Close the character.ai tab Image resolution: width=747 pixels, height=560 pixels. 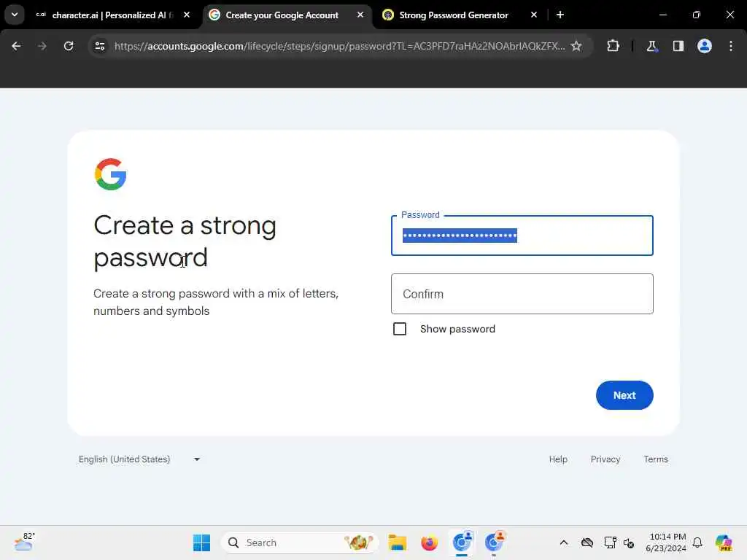click(187, 15)
